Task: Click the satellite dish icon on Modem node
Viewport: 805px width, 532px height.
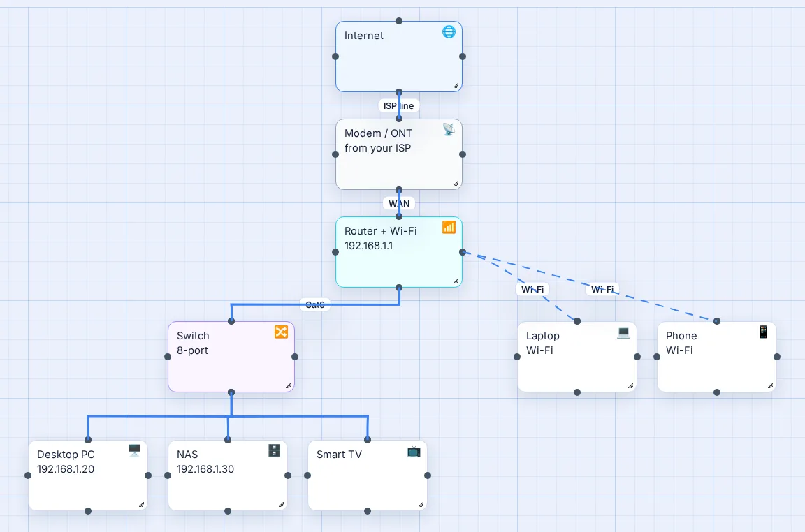Action: tap(449, 129)
